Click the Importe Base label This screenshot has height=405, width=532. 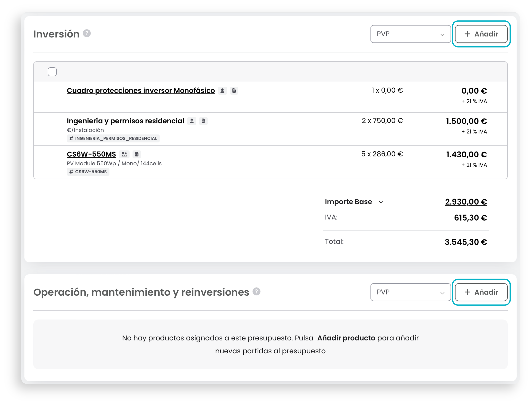click(348, 202)
